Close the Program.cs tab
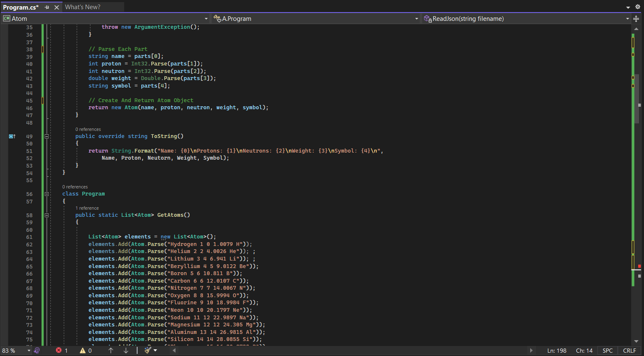 [x=57, y=7]
